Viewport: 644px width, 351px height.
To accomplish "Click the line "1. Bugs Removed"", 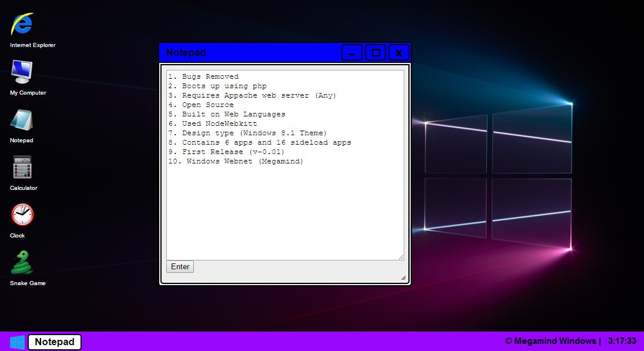I will click(203, 76).
